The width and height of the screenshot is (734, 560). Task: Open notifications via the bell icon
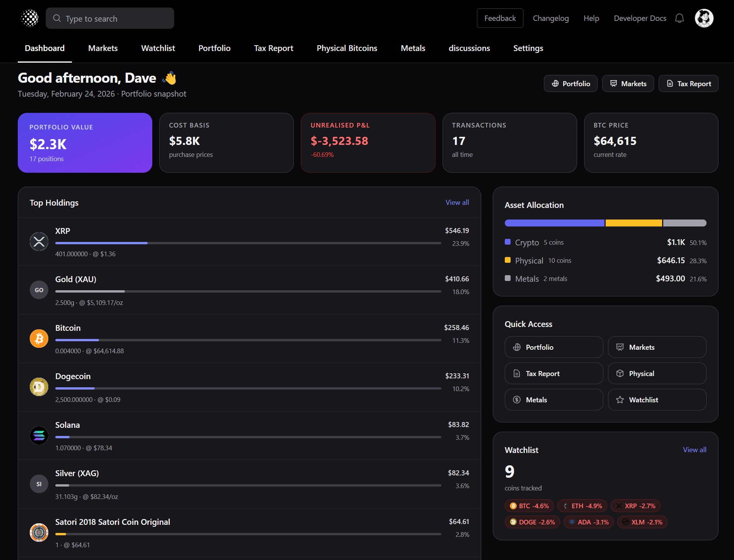pos(679,18)
